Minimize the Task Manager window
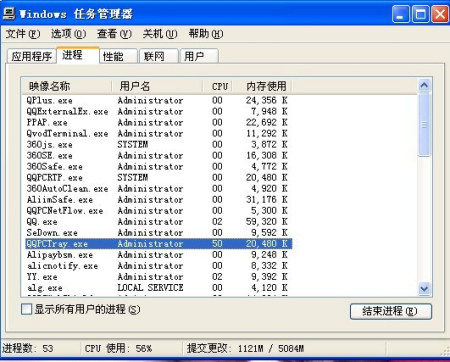 (x=400, y=14)
